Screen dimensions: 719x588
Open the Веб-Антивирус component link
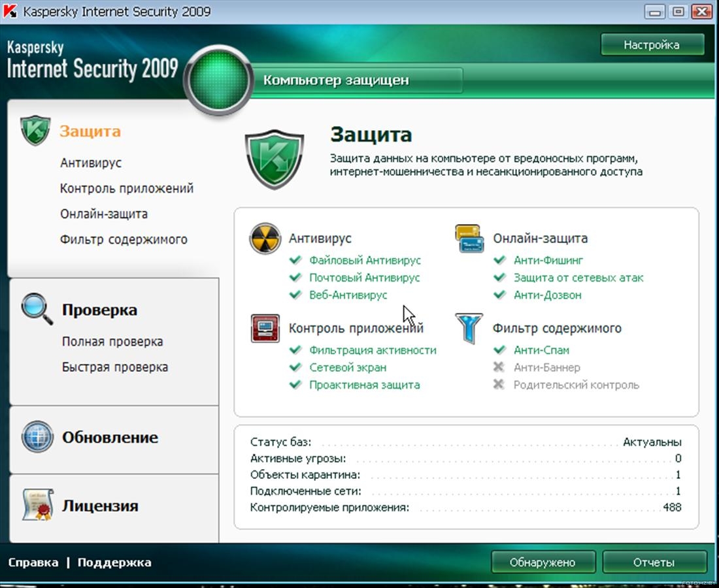tap(348, 295)
